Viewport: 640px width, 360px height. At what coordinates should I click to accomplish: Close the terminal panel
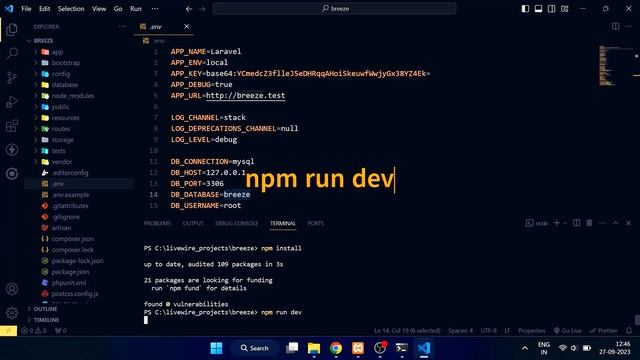pyautogui.click(x=629, y=223)
